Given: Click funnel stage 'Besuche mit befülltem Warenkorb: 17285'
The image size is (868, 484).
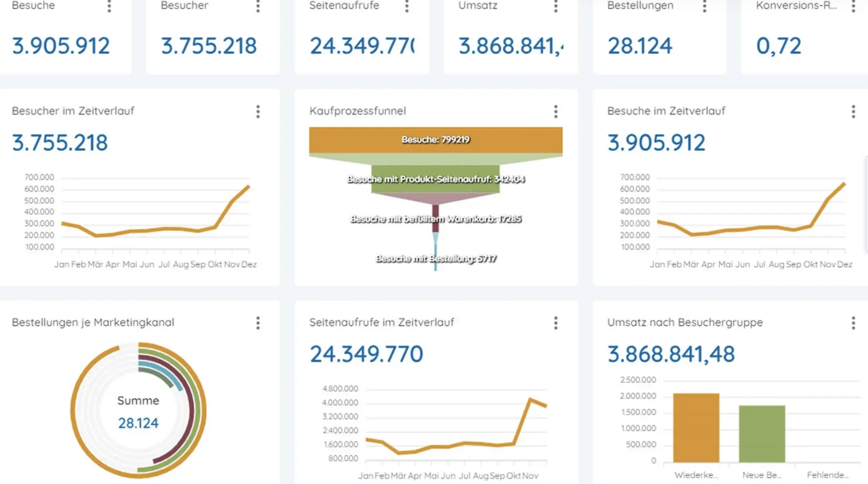Looking at the screenshot, I should 436,219.
